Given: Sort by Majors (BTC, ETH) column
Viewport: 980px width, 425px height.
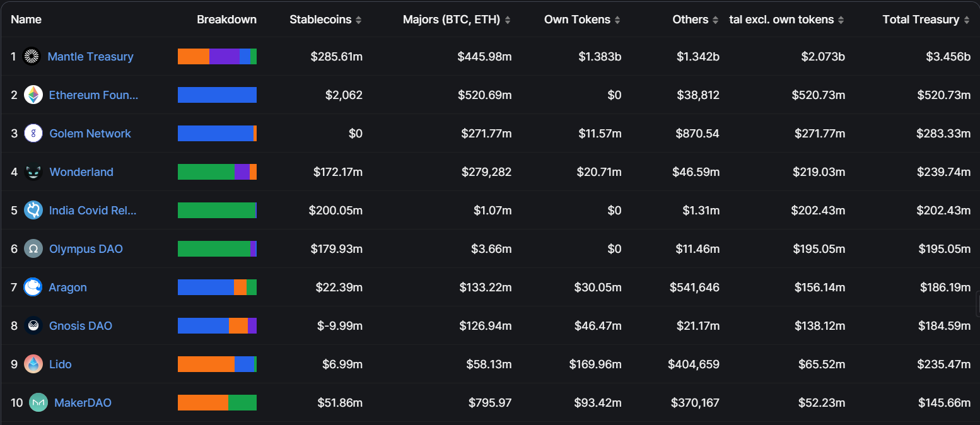Looking at the screenshot, I should 508,20.
